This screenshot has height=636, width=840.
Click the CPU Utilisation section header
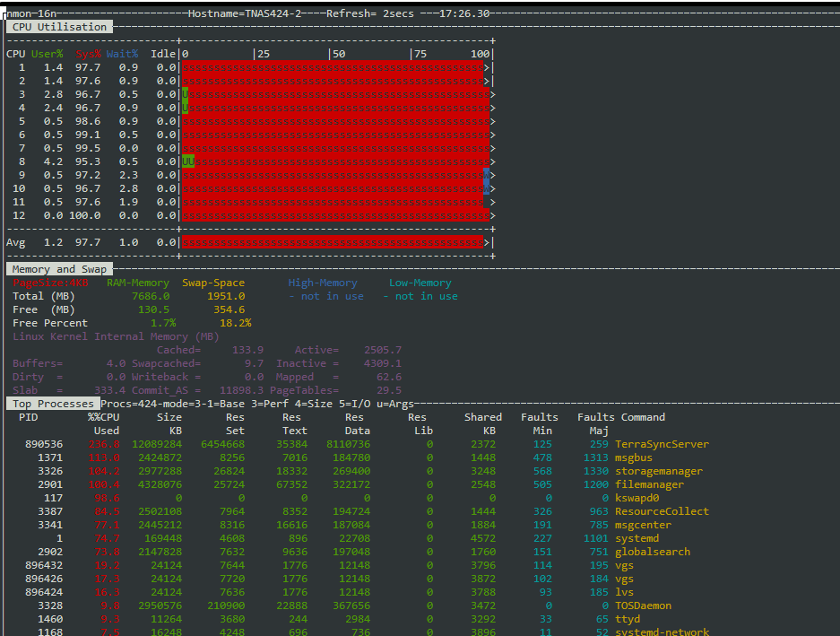[59, 27]
